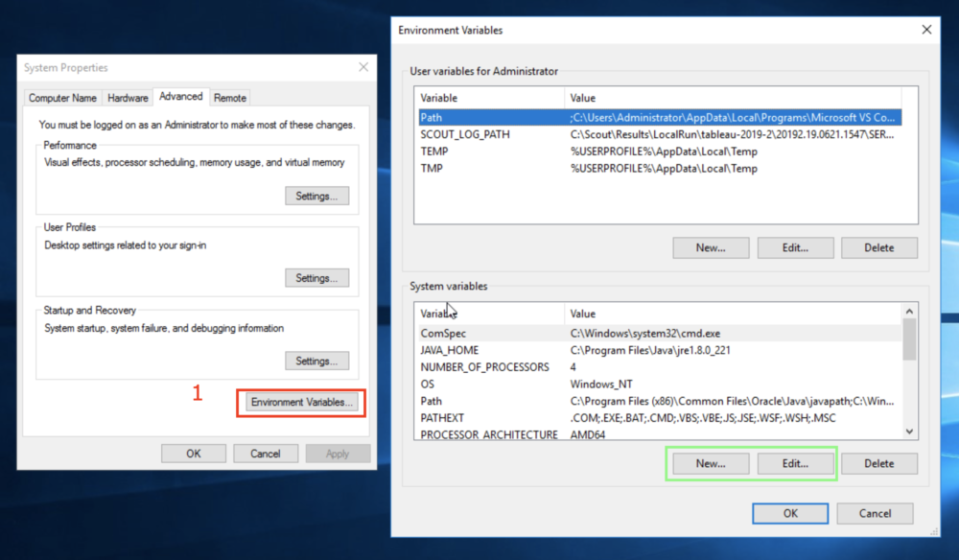The image size is (959, 560).
Task: Edit the selected user variable
Action: click(795, 247)
